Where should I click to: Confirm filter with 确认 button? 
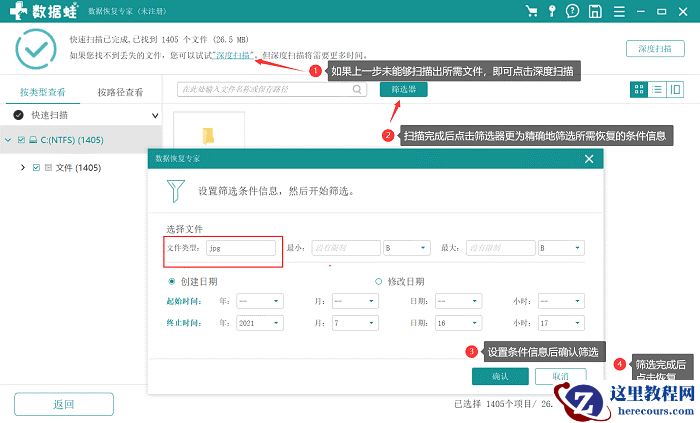pos(500,376)
